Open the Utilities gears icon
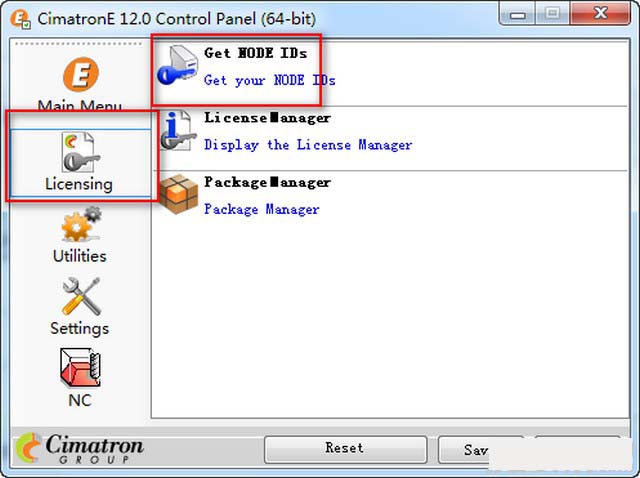The image size is (640, 478). tap(81, 225)
